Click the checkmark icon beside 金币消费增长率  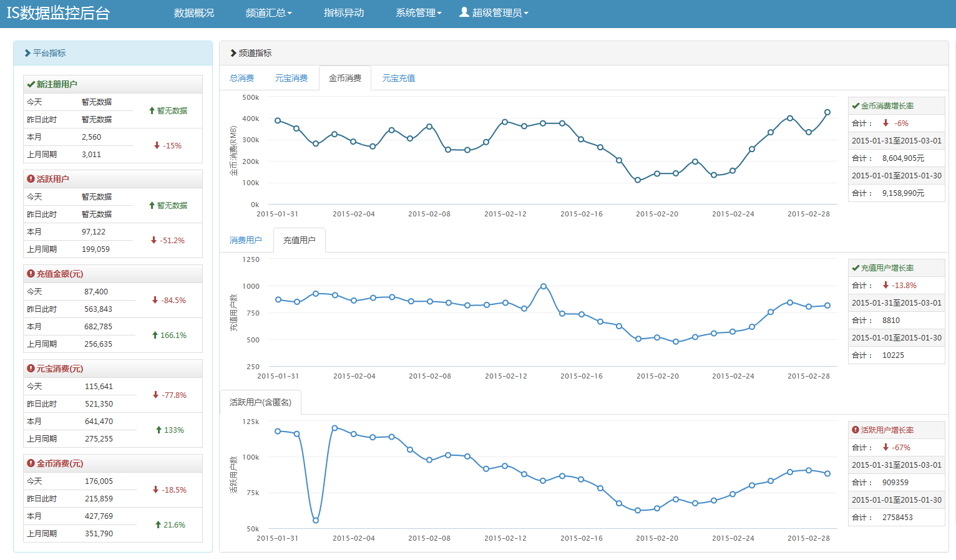point(856,106)
